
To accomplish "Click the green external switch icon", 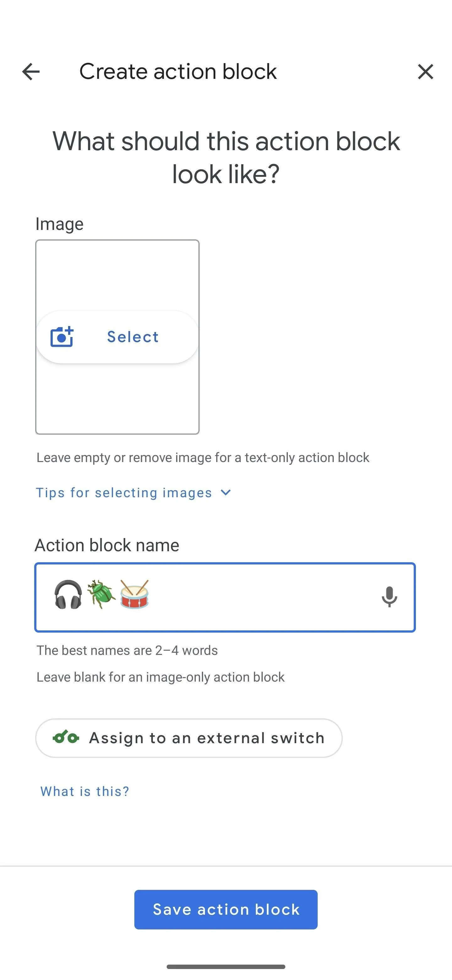I will [66, 738].
